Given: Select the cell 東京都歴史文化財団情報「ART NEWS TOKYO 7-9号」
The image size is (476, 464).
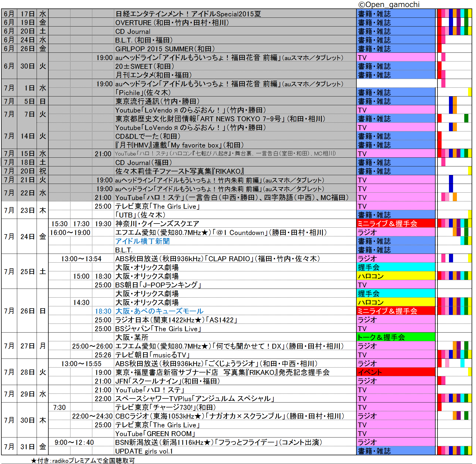Looking at the screenshot, I should (x=235, y=119).
